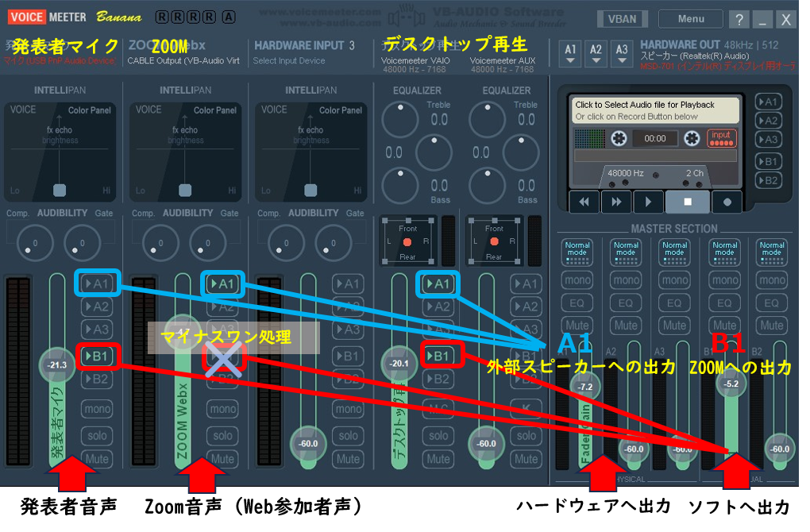The image size is (810, 532).
Task: Start playback on the cassette recorder
Action: (648, 202)
